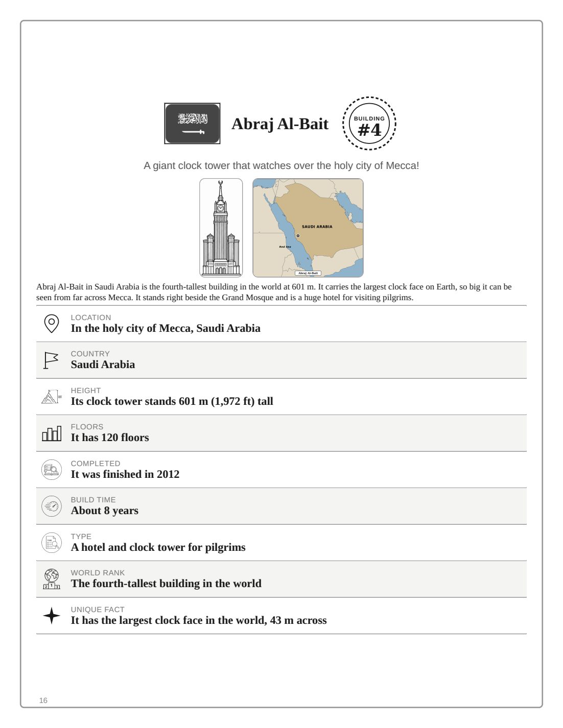The width and height of the screenshot is (563, 728).
Task: Click the Building #4 badge
Action: coord(369,124)
